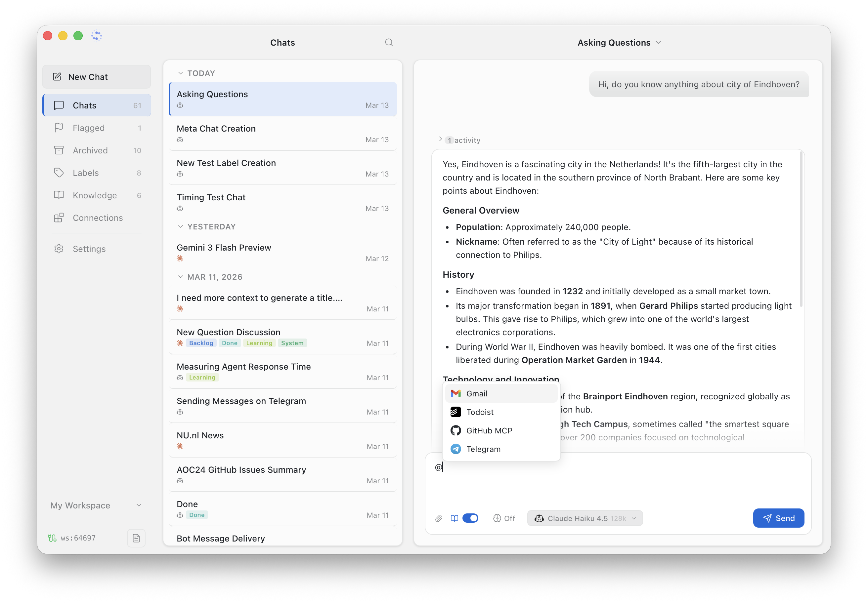Select Gmail in the mention menu
Viewport: 868px width, 603px height.
[x=476, y=393]
